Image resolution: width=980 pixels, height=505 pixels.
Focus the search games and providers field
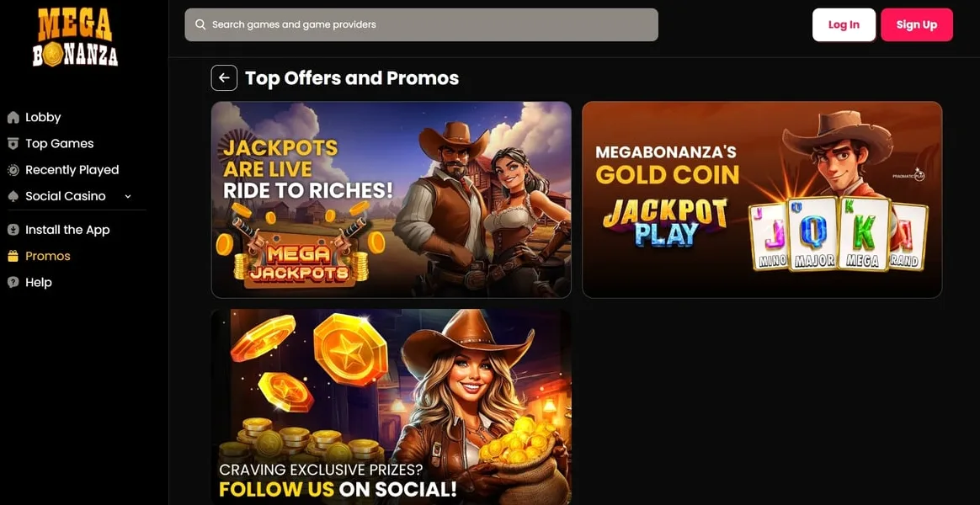pos(421,24)
